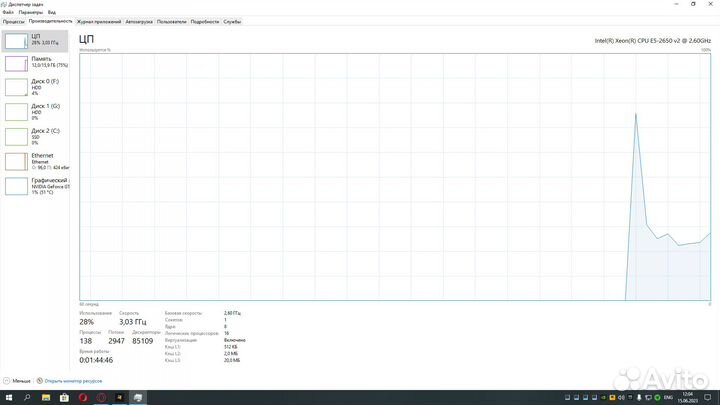Click the Виртуализация row value Включено
Screen dimensions: 720x405
click(x=235, y=340)
